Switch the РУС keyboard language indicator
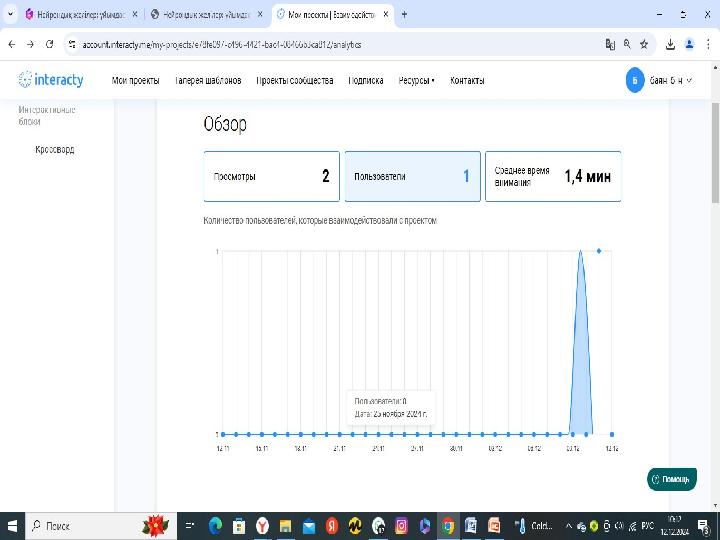Screen dimensions: 720x540 (647, 526)
